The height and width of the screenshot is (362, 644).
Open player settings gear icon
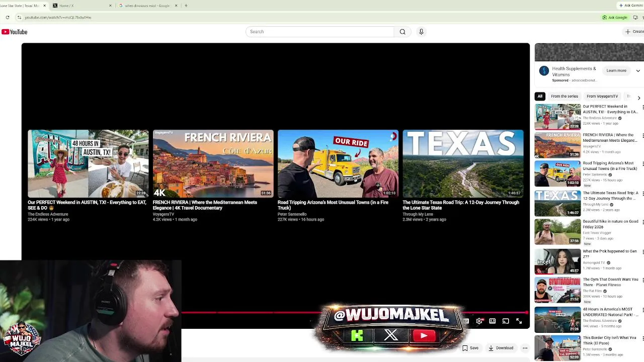point(479,321)
